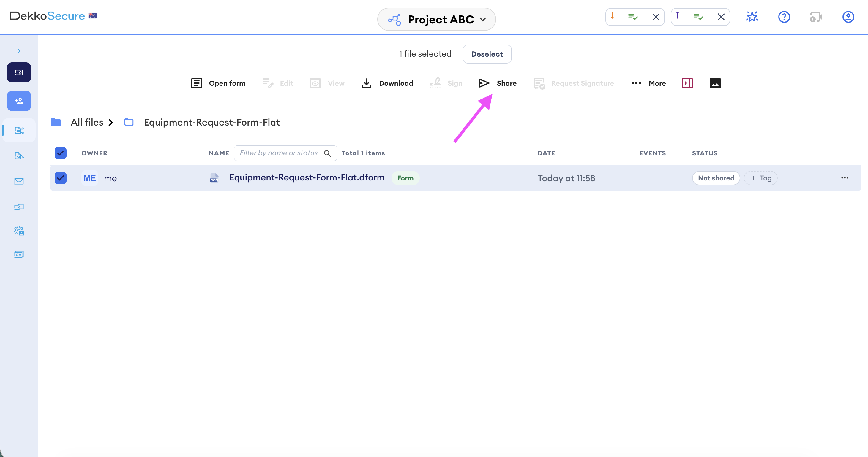
Task: Click the search magnifier in the filter field
Action: pos(327,153)
